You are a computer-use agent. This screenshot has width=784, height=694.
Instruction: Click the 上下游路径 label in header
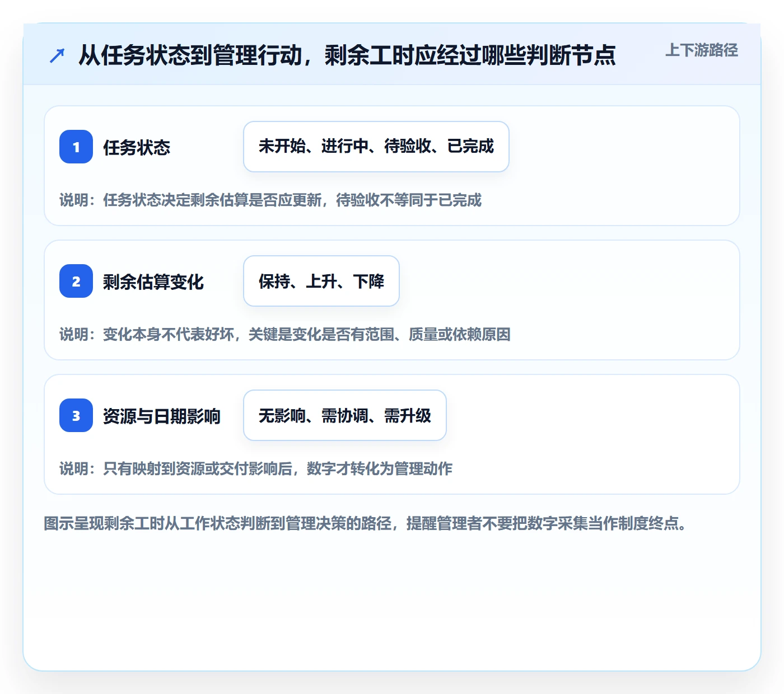[702, 50]
